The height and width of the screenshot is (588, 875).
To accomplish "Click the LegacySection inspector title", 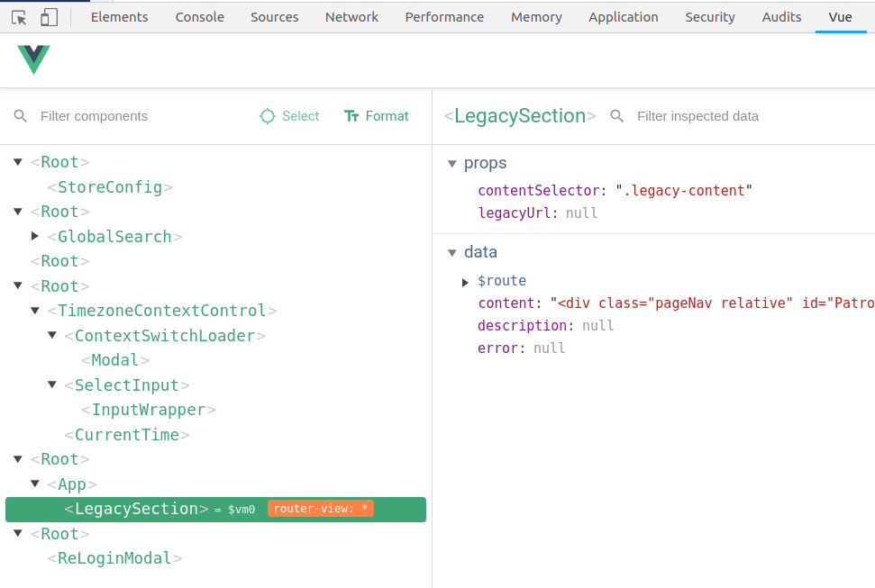I will [520, 116].
